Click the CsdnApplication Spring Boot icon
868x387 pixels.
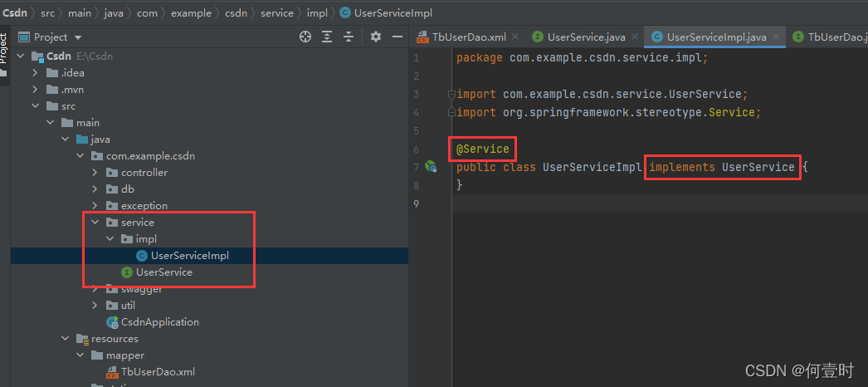pyautogui.click(x=112, y=321)
